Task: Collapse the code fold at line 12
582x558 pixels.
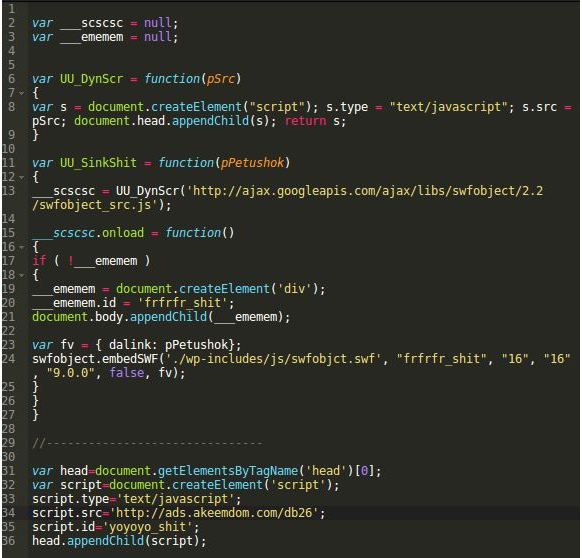Action: tap(22, 177)
